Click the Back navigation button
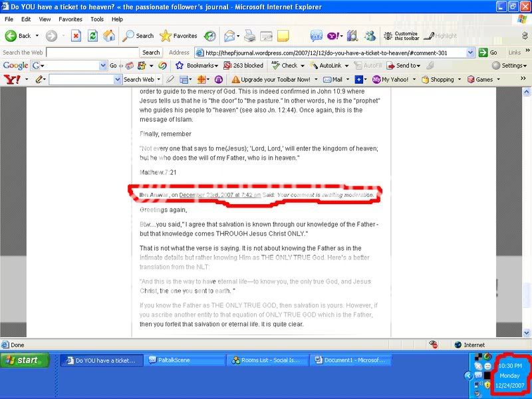Screen dimensions: 532x399 click(19, 36)
